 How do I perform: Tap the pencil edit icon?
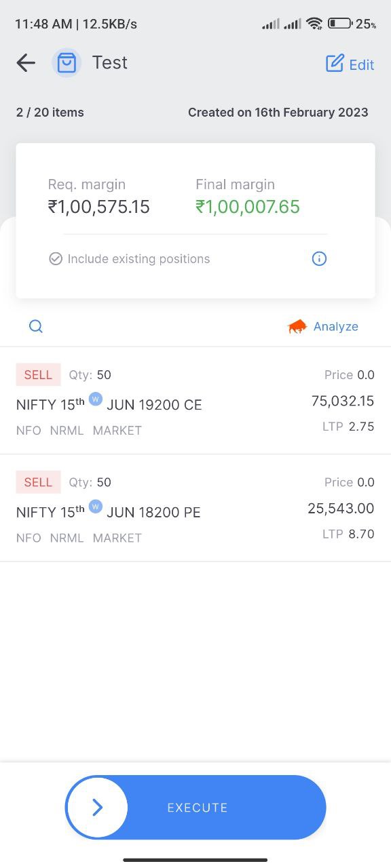(335, 64)
